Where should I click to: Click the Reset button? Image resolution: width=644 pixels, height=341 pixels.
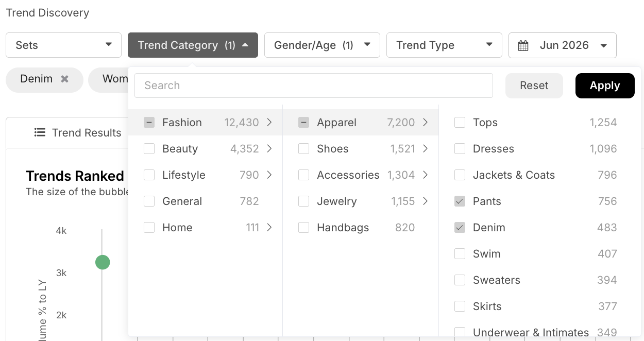coord(534,86)
